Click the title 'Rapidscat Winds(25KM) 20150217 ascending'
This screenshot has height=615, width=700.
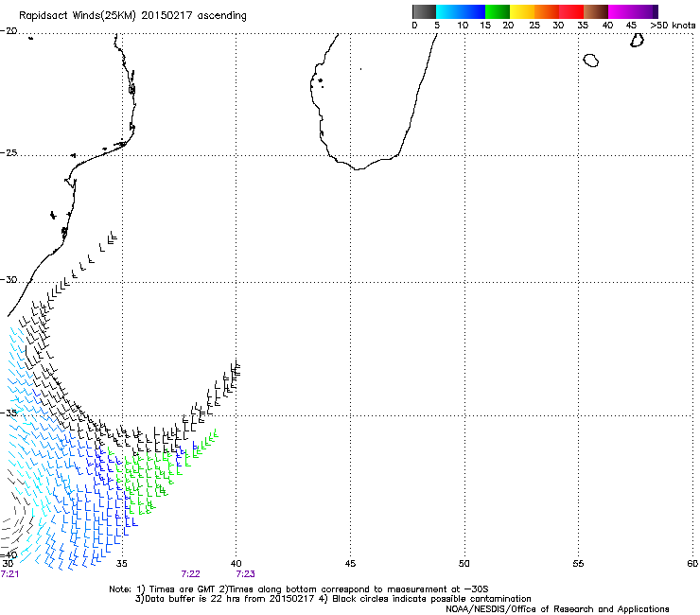[x=132, y=16]
